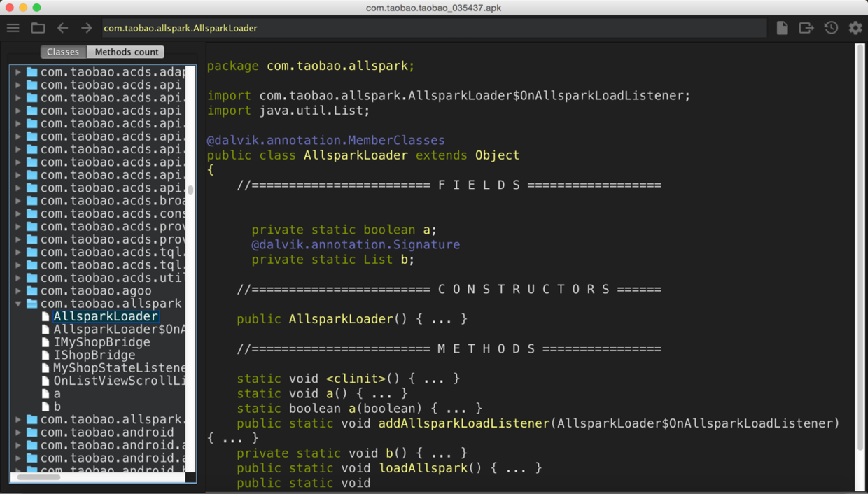Expand the com.taobao.acds.broa package
Screen dimensions: 868x494
pyautogui.click(x=18, y=201)
